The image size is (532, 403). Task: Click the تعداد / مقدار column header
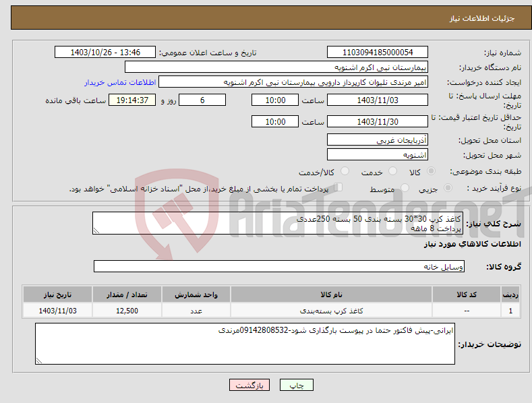pyautogui.click(x=127, y=294)
